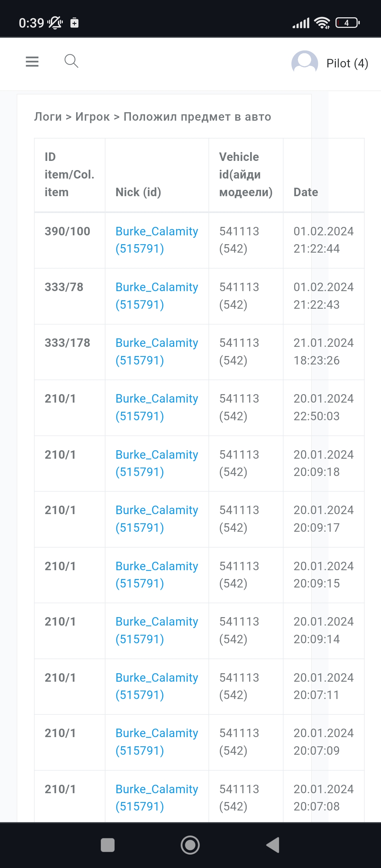Click the ID item/Col. item header
The width and height of the screenshot is (381, 868).
tap(69, 174)
